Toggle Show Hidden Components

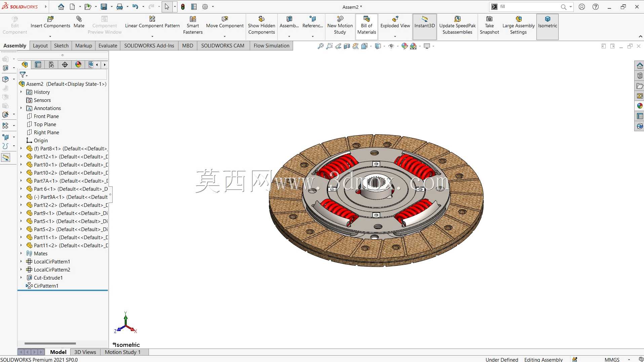pos(261,26)
